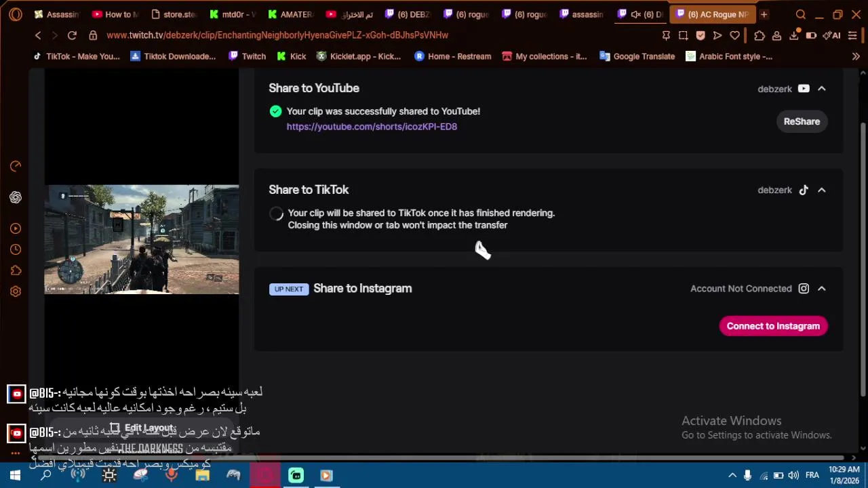868x488 pixels.
Task: Open the browser downloads icon
Action: pyautogui.click(x=793, y=35)
